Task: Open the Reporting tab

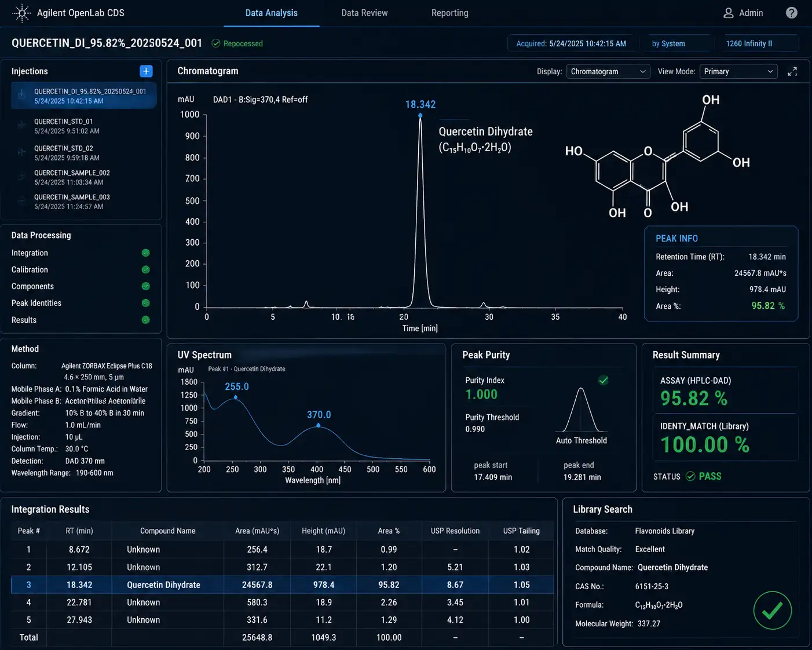Action: pos(449,13)
